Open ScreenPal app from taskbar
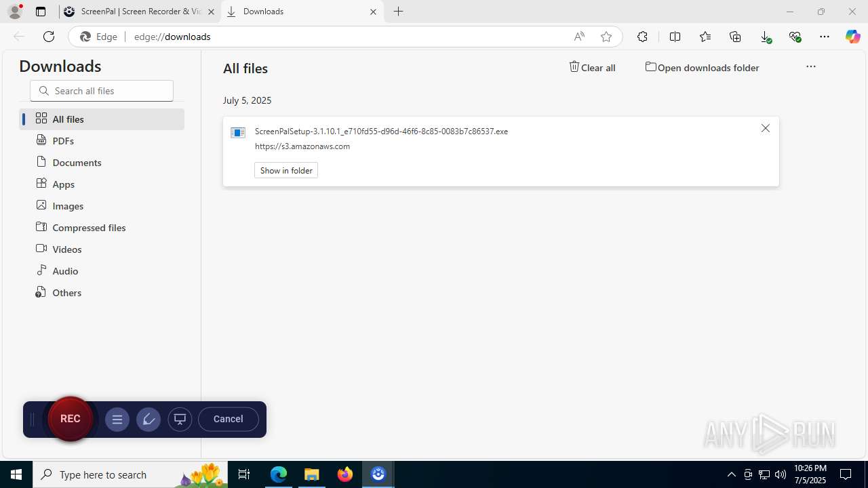 pyautogui.click(x=378, y=474)
